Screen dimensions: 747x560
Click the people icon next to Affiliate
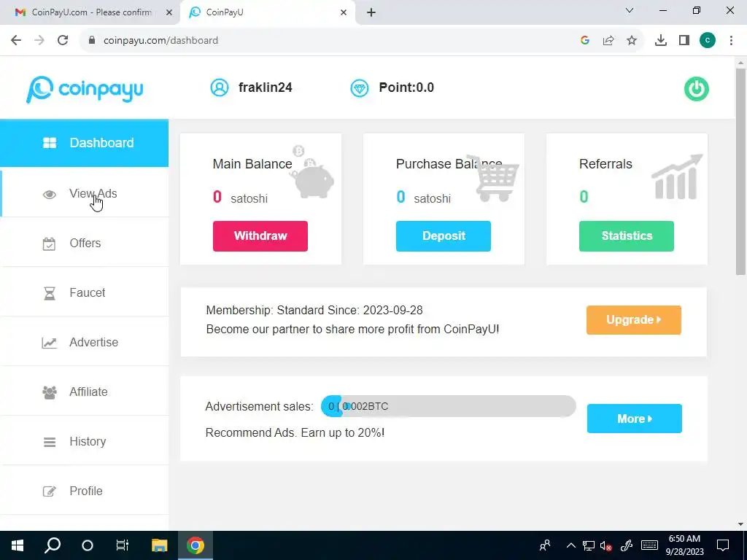point(50,392)
